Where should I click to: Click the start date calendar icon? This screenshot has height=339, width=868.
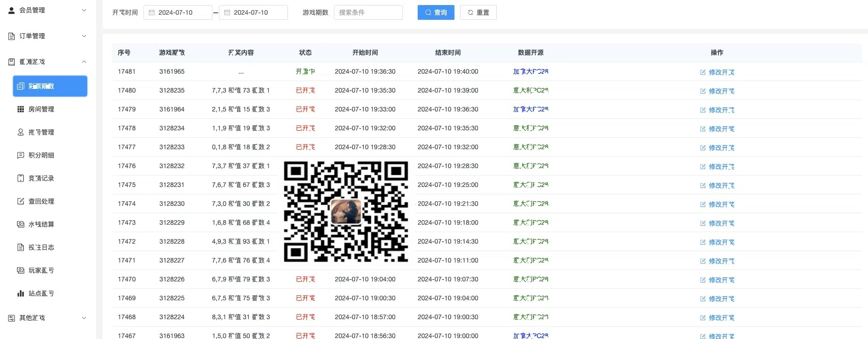(x=152, y=12)
